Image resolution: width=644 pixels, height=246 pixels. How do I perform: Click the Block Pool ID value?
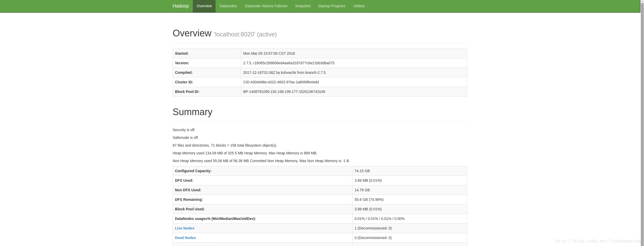point(284,92)
